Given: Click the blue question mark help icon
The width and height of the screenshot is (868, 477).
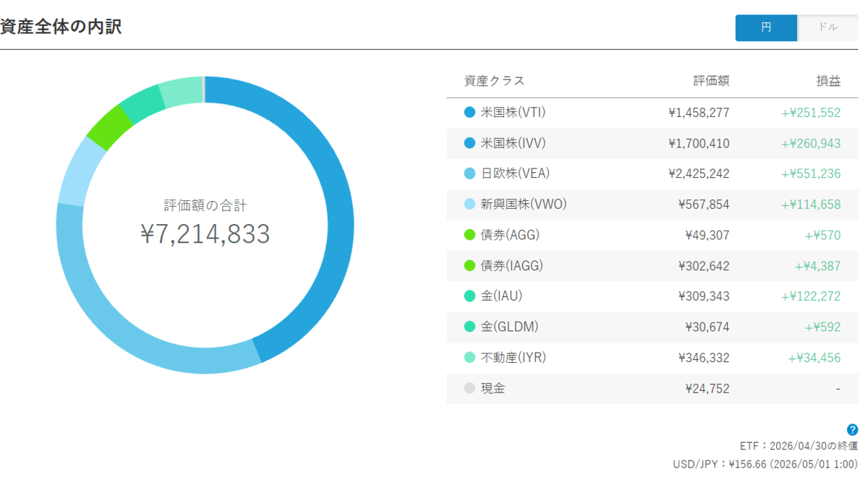Looking at the screenshot, I should (852, 429).
